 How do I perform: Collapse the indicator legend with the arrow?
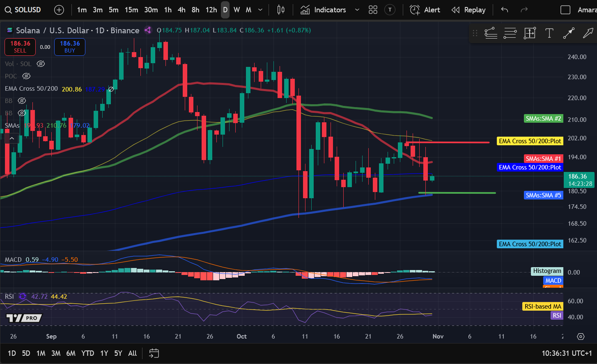[x=12, y=138]
